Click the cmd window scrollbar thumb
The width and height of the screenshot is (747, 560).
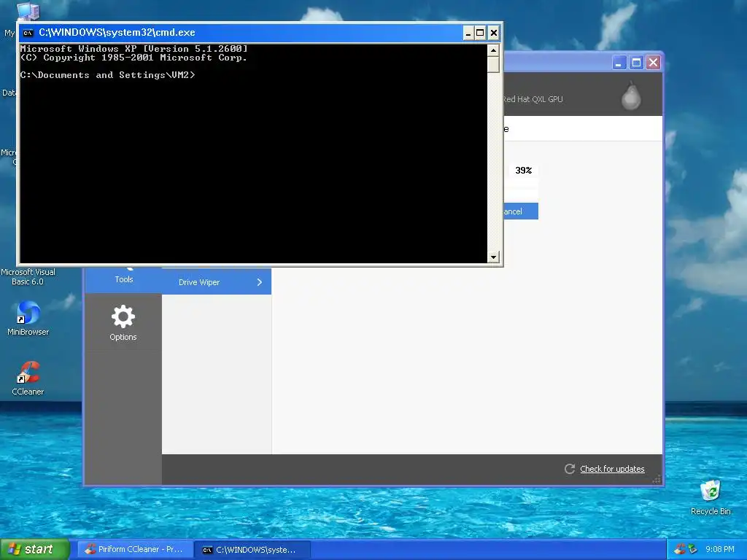point(493,64)
